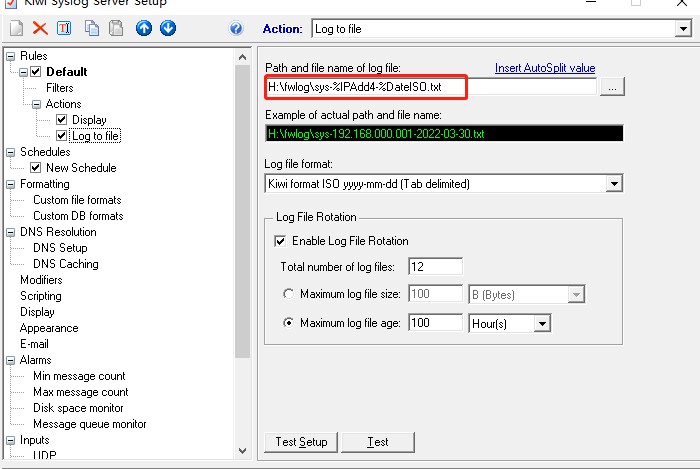Select Disk space monitor alarm
Image resolution: width=700 pixels, height=469 pixels.
tap(78, 408)
